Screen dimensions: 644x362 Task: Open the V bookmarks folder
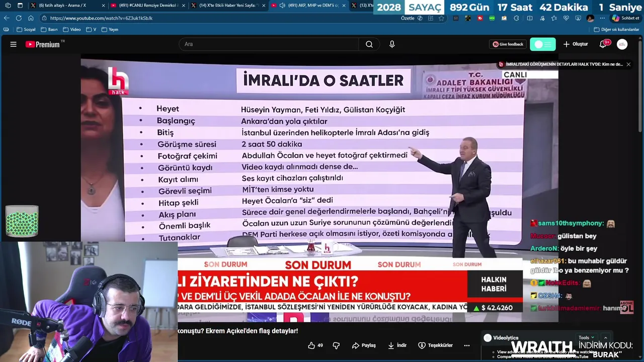tap(91, 30)
